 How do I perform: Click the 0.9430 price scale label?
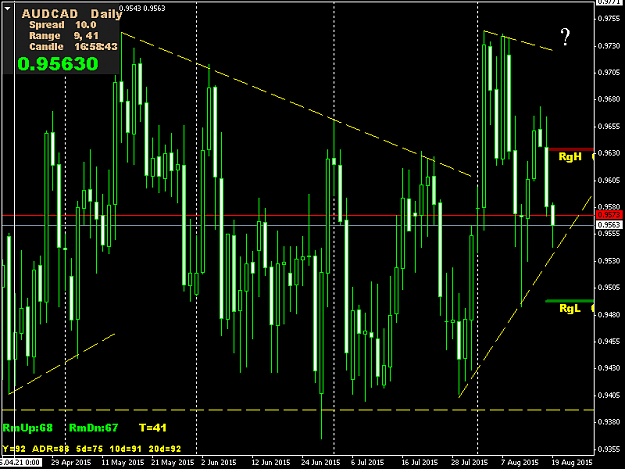pyautogui.click(x=609, y=368)
